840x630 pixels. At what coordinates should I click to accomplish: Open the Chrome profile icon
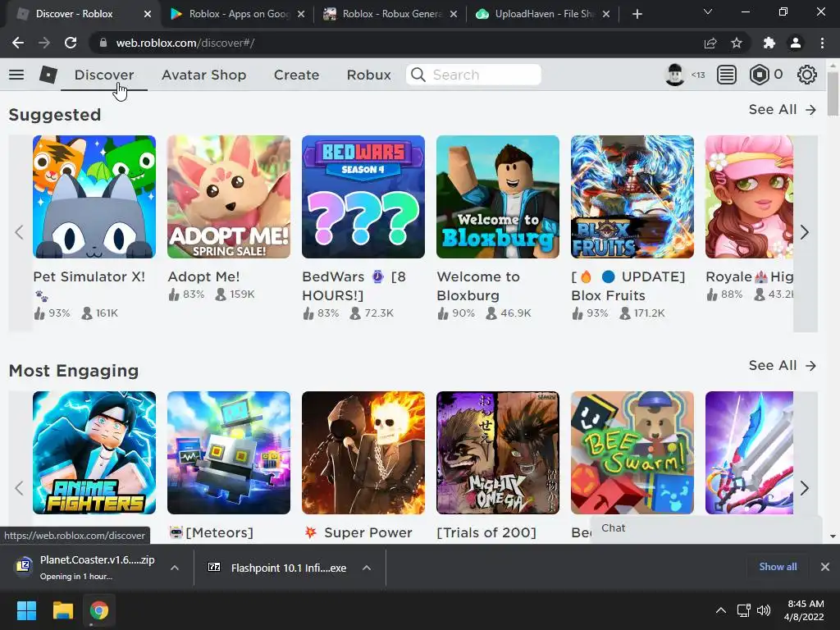796,43
